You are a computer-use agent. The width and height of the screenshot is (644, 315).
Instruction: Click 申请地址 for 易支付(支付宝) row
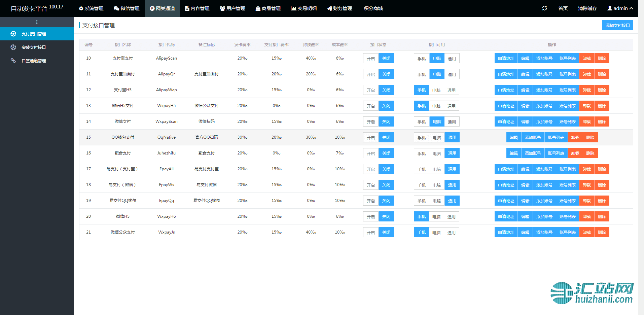click(x=506, y=169)
